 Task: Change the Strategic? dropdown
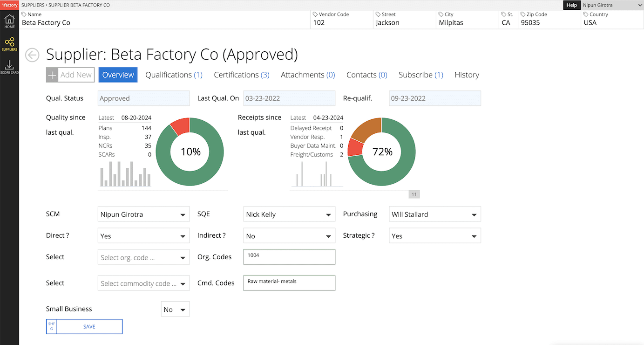[434, 235]
